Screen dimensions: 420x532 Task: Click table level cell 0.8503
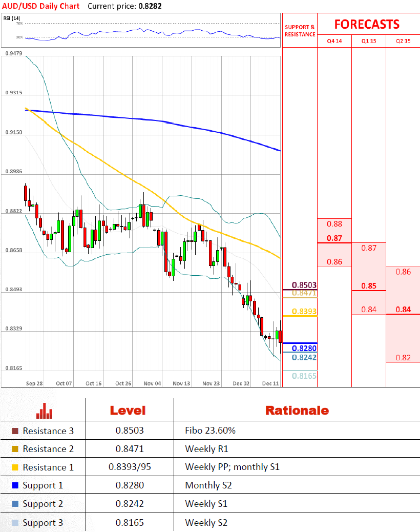[130, 431]
